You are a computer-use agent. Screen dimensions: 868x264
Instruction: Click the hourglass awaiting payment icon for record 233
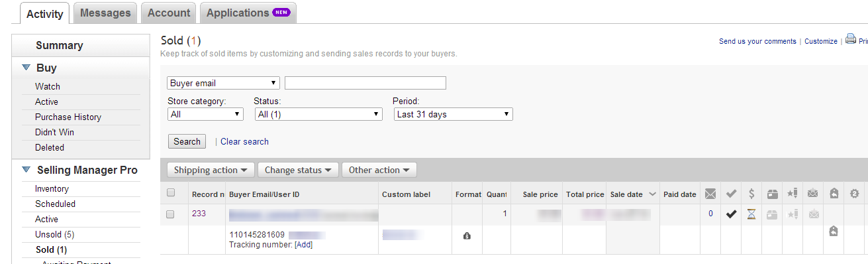pos(751,214)
